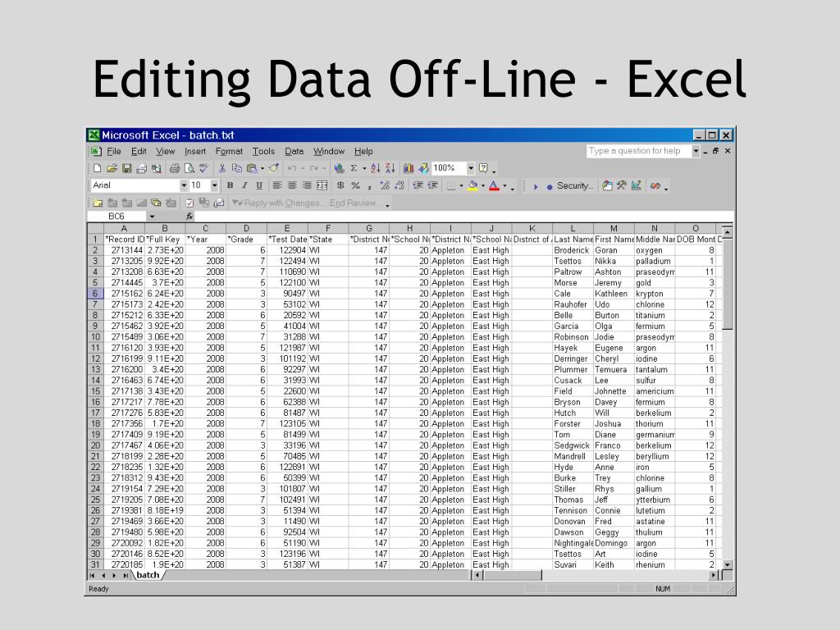Save the workbook with the floppy icon
The image size is (840, 630).
click(x=127, y=169)
